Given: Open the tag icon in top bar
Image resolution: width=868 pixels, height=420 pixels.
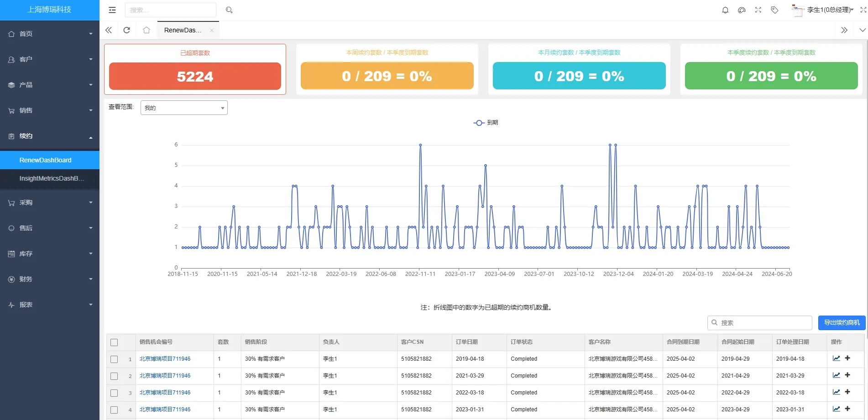Looking at the screenshot, I should [x=774, y=10].
